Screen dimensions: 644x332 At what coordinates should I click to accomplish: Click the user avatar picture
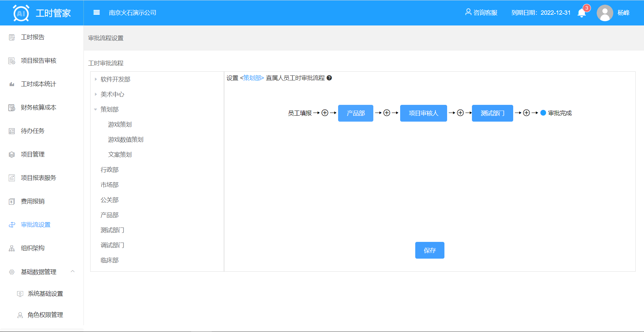[605, 13]
